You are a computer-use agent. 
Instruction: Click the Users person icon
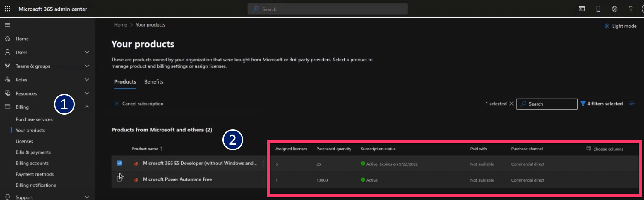click(7, 52)
